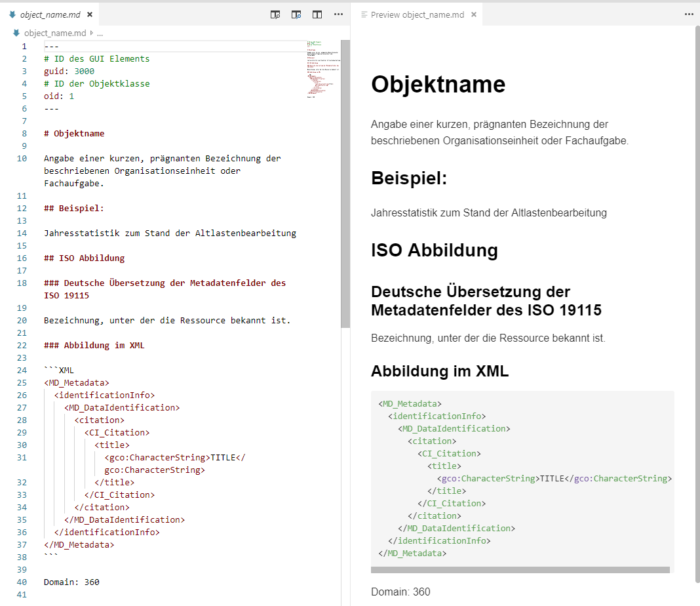The height and width of the screenshot is (606, 700).
Task: Open preview to the side using the toolbar icon
Action: click(275, 14)
